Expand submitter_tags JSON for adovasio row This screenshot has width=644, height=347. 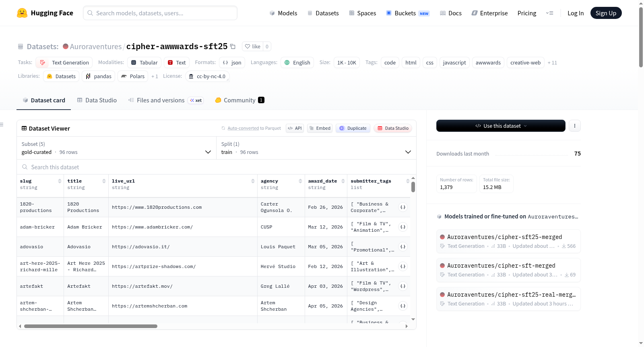(x=403, y=247)
